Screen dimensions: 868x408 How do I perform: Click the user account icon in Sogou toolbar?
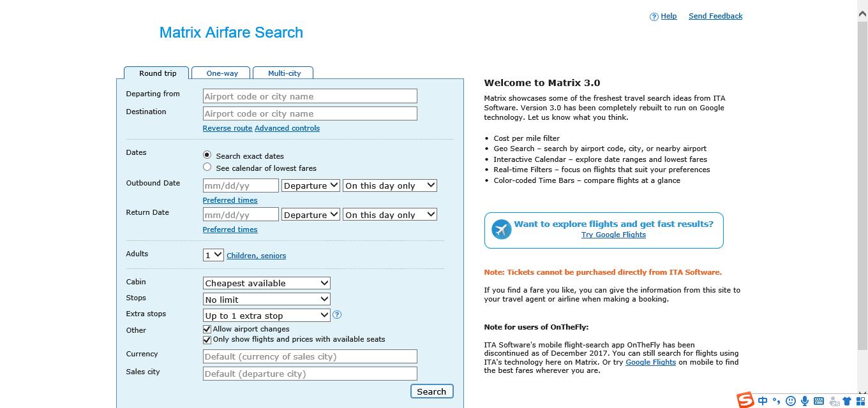(834, 401)
